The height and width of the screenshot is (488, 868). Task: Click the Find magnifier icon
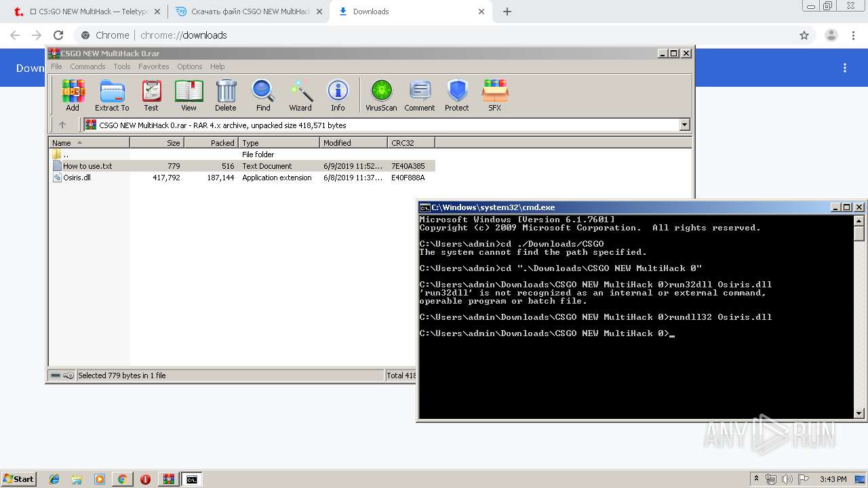point(263,95)
